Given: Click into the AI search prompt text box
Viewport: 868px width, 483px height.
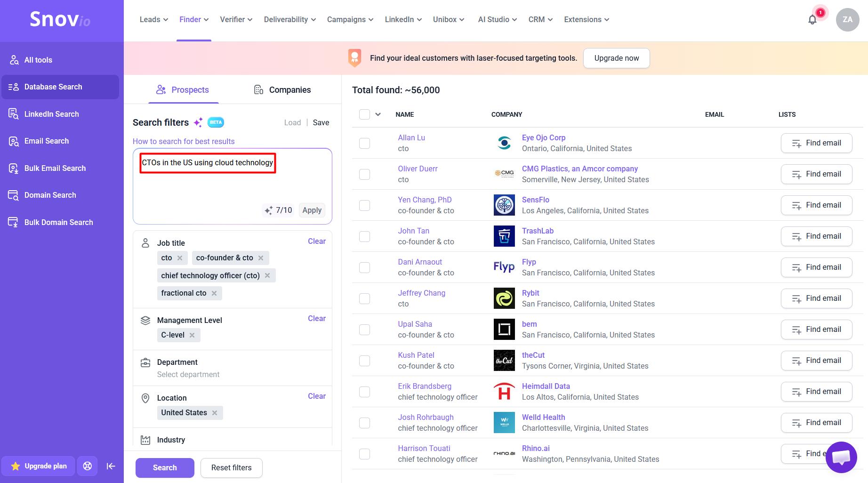Looking at the screenshot, I should click(233, 186).
